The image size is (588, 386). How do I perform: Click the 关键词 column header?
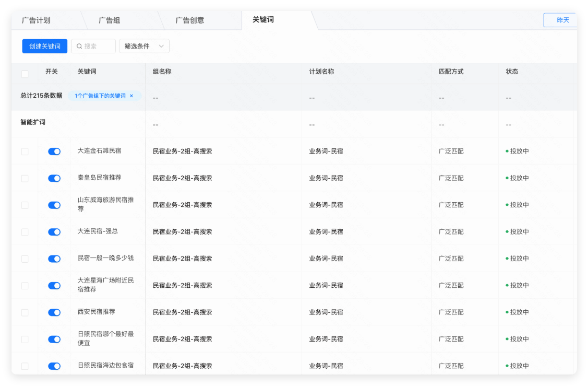(87, 72)
